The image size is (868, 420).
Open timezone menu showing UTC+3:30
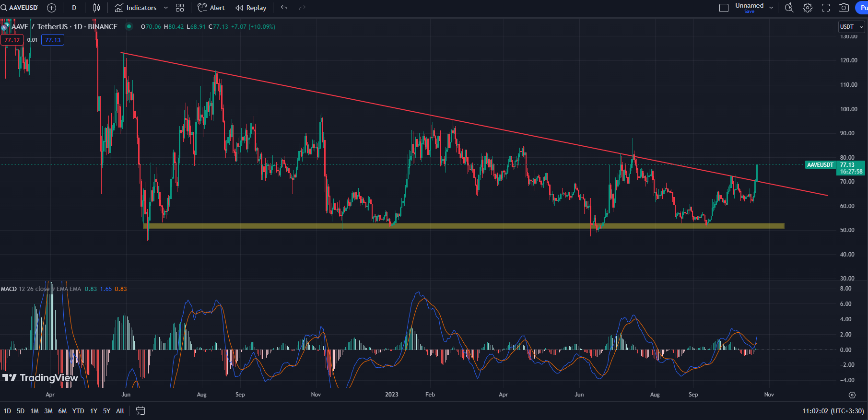(833, 411)
